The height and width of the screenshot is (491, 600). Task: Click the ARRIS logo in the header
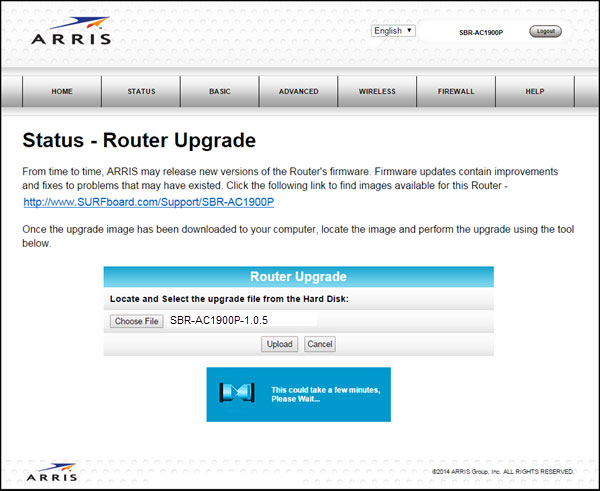click(x=71, y=31)
